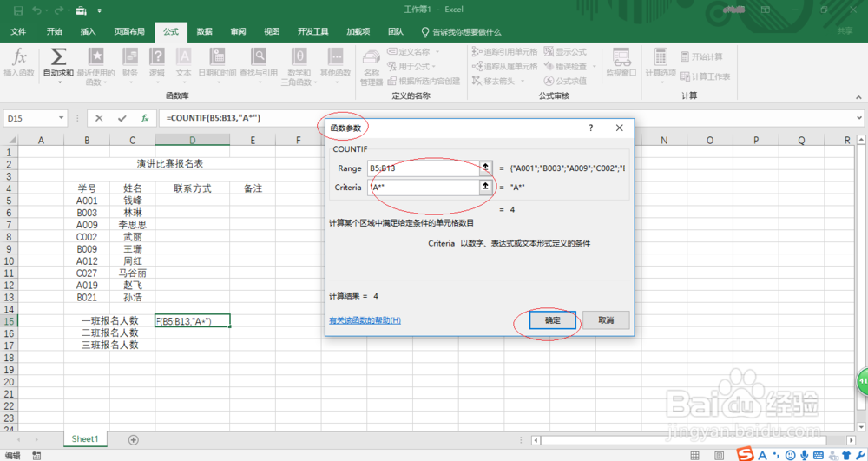Click the Sogou S input method icon
The height and width of the screenshot is (461, 868).
746,454
